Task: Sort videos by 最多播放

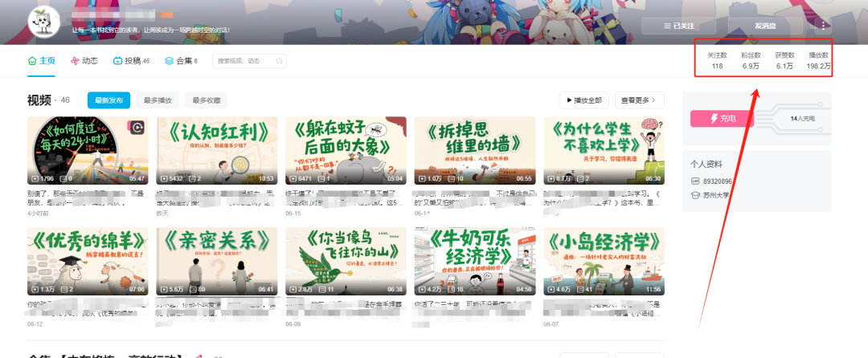Action: point(158,100)
